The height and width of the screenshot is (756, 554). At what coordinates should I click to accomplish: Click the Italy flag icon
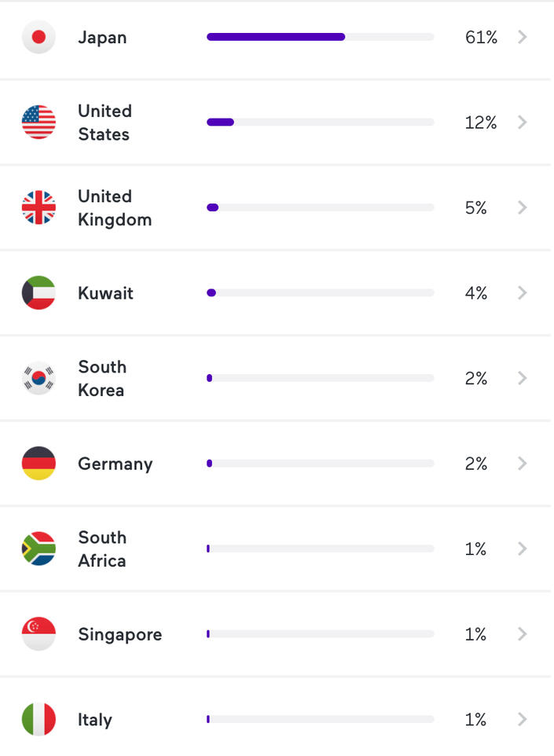coord(39,719)
